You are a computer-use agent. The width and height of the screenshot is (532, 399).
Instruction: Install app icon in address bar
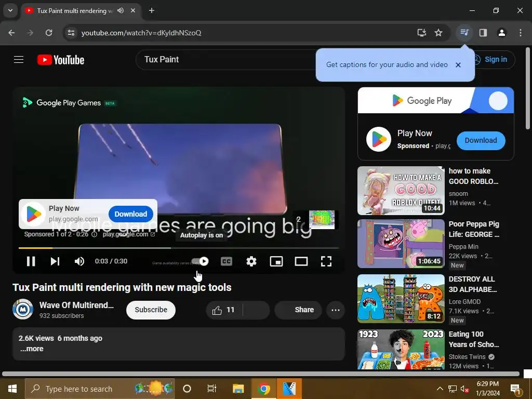[422, 33]
